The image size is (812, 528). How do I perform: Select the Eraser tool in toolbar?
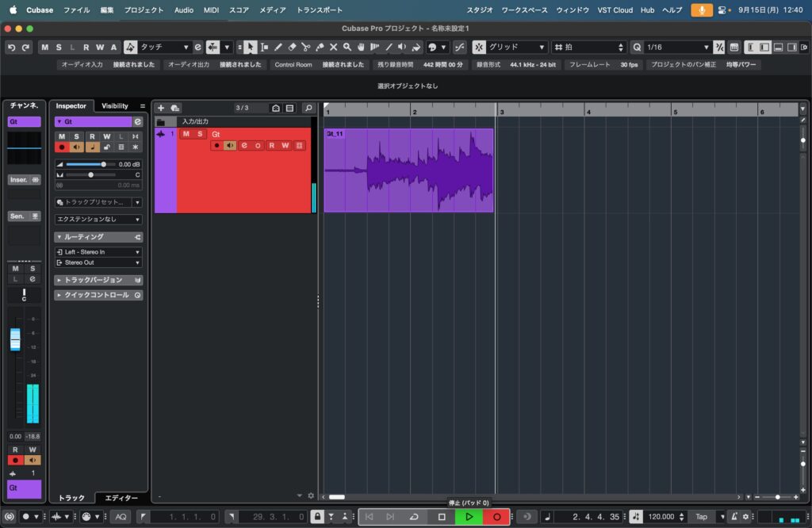click(292, 48)
